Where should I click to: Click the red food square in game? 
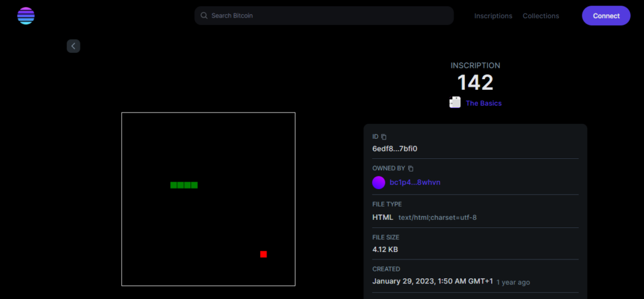click(x=264, y=254)
